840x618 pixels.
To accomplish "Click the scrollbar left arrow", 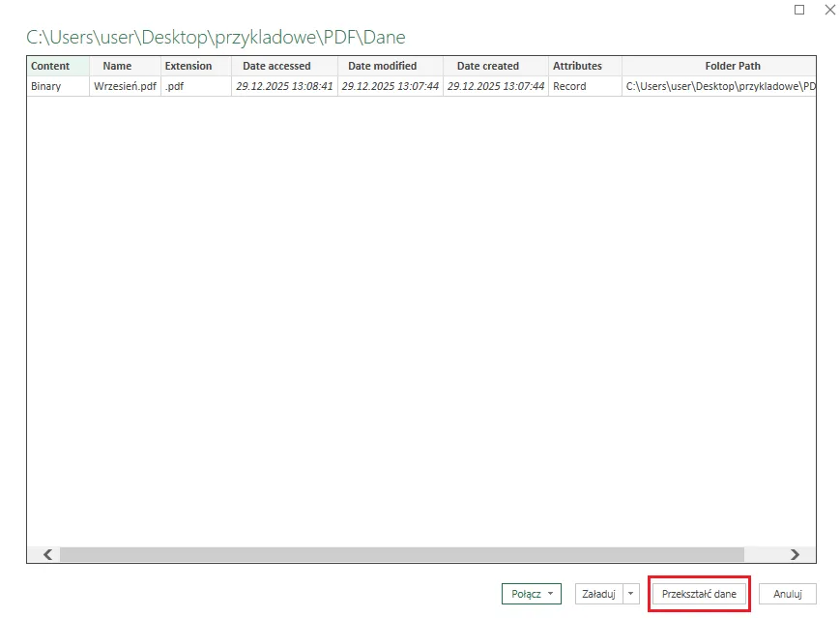I will click(47, 554).
